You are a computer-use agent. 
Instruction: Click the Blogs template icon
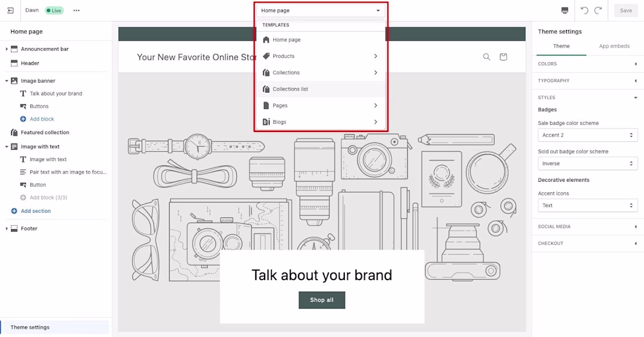tap(266, 122)
